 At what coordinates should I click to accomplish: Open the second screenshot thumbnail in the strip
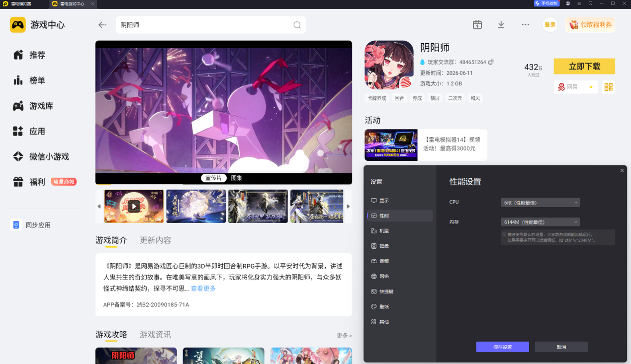(196, 206)
